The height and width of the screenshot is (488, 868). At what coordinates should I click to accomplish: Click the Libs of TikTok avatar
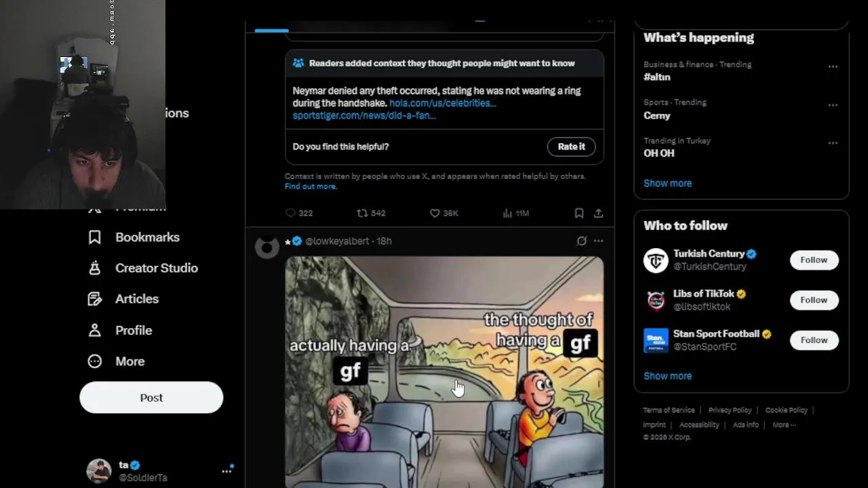click(x=656, y=300)
